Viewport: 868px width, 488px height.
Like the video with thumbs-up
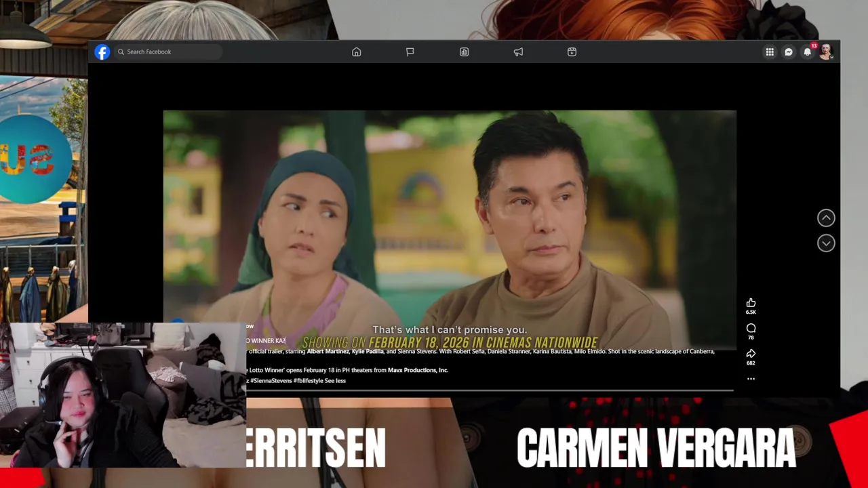pyautogui.click(x=751, y=303)
